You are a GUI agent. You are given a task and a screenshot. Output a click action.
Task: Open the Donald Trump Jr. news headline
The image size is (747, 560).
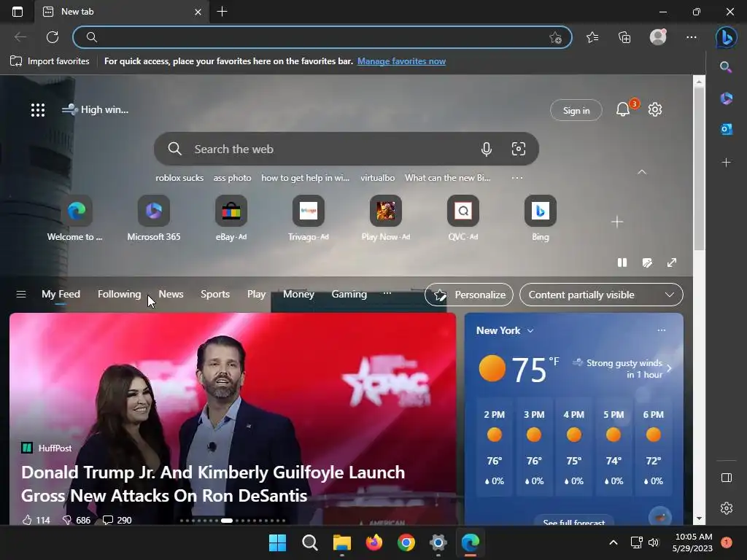click(x=213, y=484)
